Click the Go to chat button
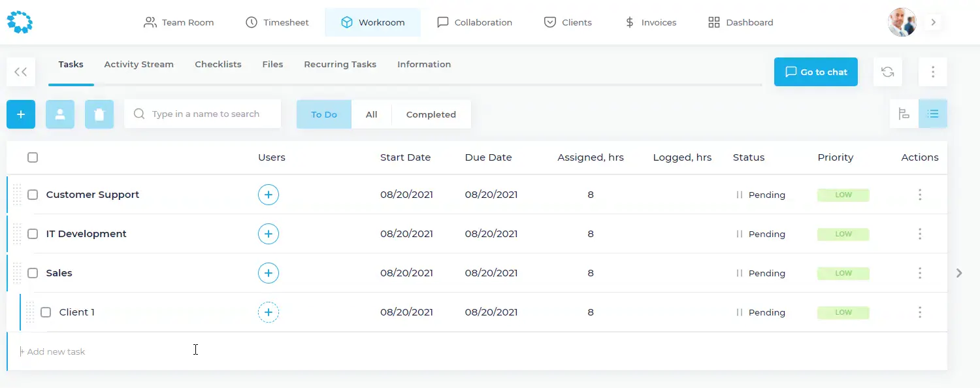The height and width of the screenshot is (388, 980). [815, 72]
